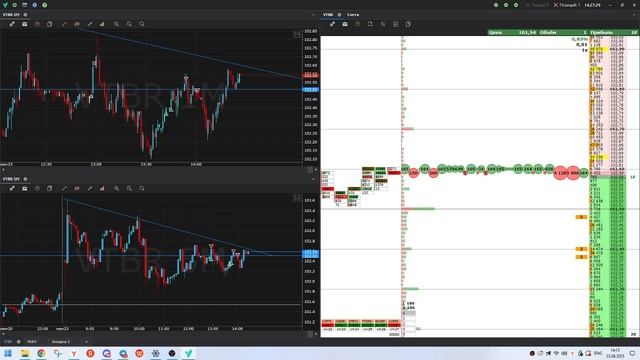Select line drawing tool on 1M chart

64,24
